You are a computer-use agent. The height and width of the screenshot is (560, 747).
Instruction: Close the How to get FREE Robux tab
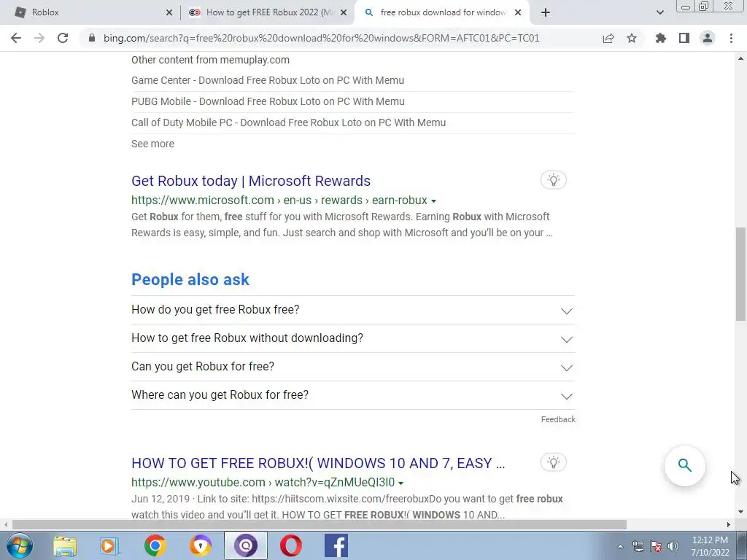click(x=344, y=12)
